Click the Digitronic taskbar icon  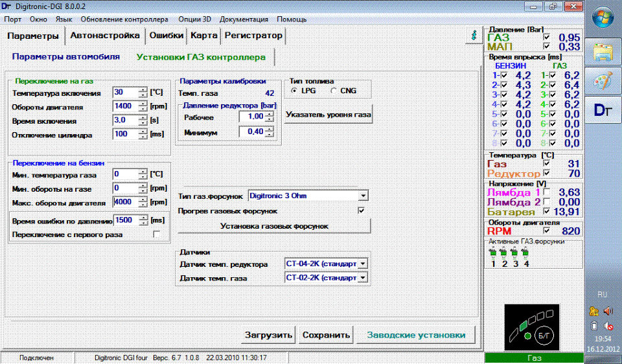603,111
